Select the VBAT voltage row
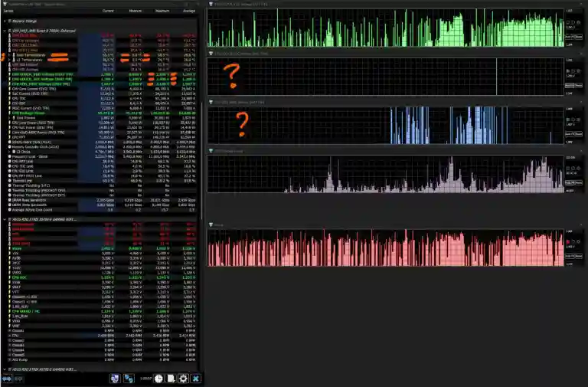Image resolution: width=588 pixels, height=387 pixels. coord(102,287)
